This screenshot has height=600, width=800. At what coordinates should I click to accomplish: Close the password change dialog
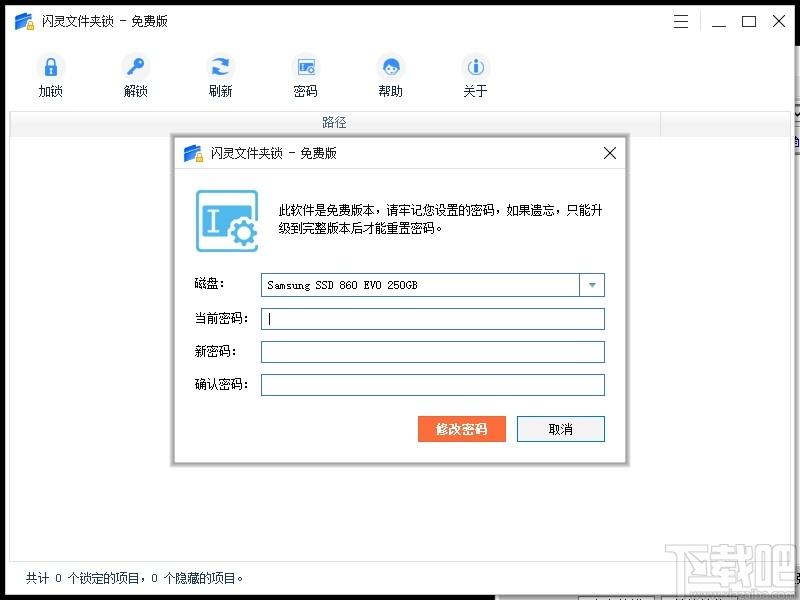pyautogui.click(x=610, y=153)
